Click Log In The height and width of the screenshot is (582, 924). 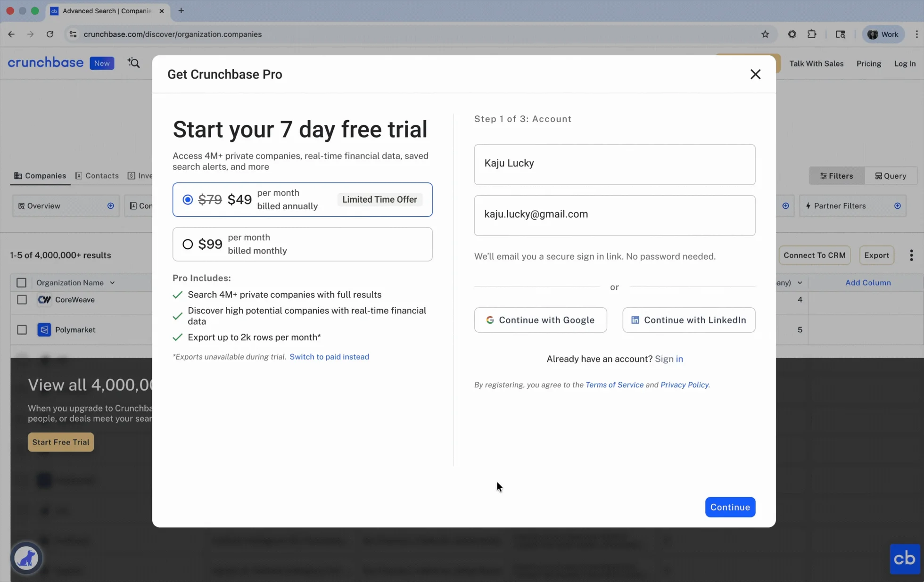[x=905, y=64]
